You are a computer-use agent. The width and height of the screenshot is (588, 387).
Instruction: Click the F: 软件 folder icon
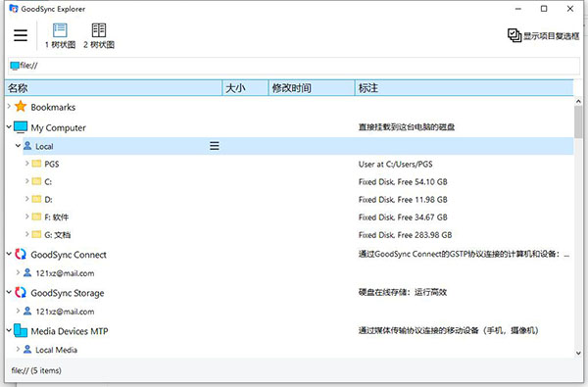click(36, 217)
